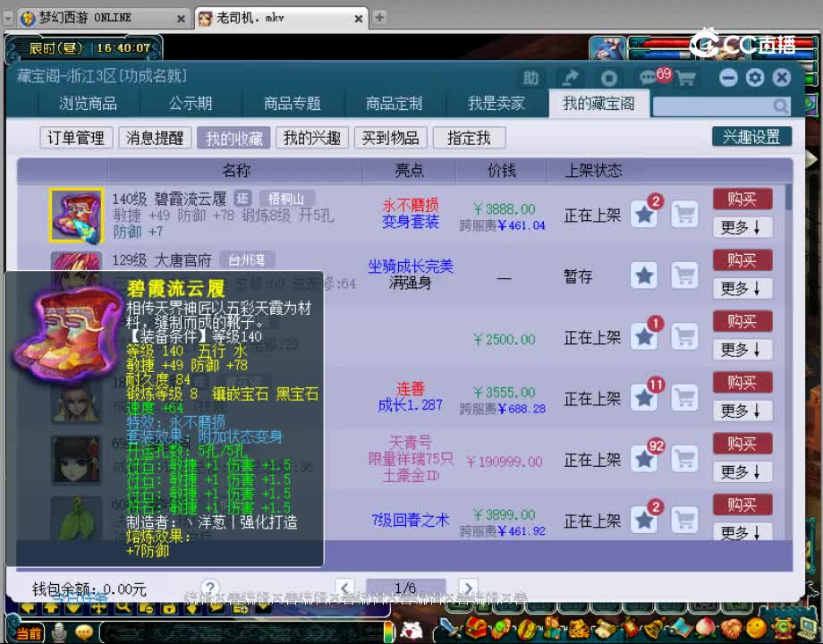Viewport: 823px width, 644px height.
Task: Toggle favorite star on ¥2500.00 row
Action: click(644, 336)
